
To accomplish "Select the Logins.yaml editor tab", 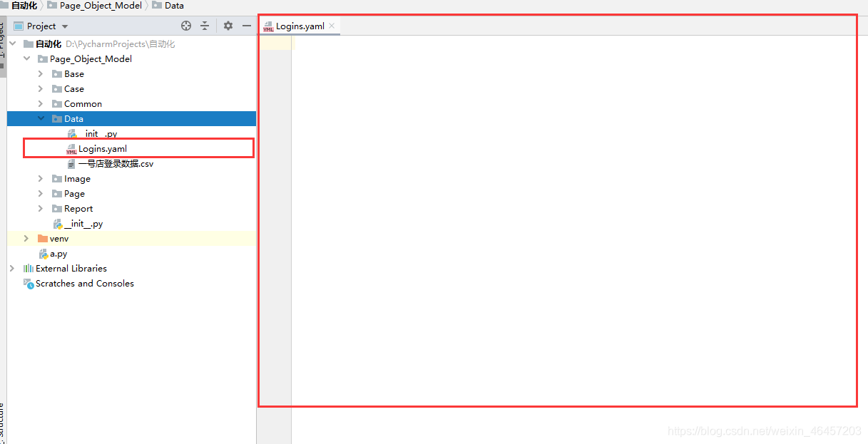I will click(300, 26).
